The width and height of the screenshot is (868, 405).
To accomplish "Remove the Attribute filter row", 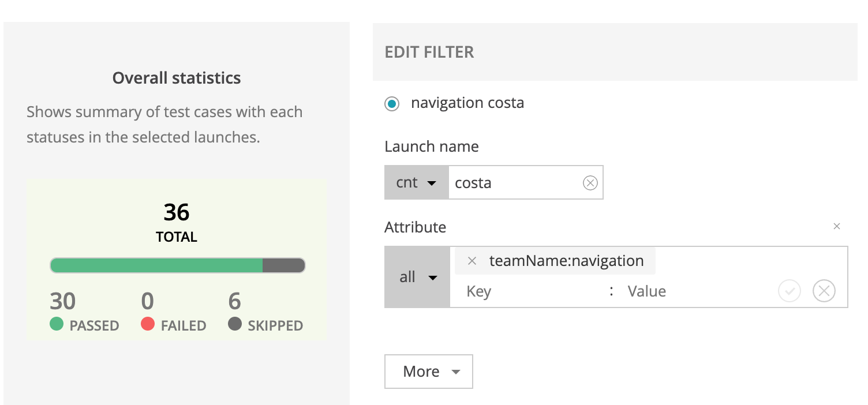I will (836, 227).
